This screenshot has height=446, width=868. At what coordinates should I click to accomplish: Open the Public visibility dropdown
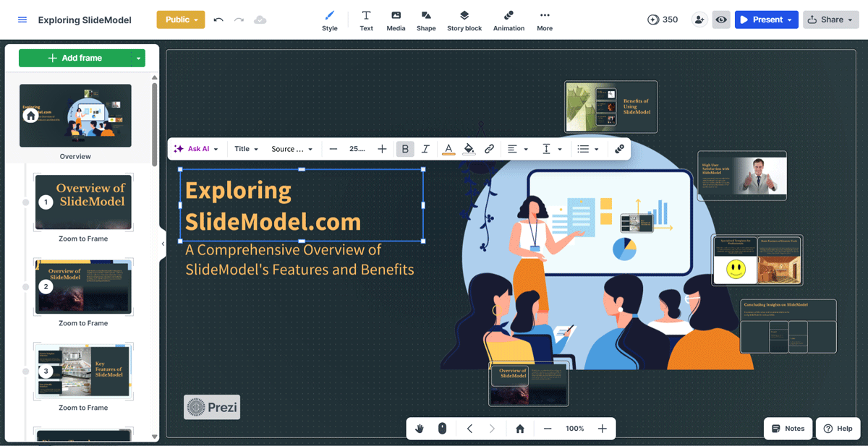click(x=180, y=20)
